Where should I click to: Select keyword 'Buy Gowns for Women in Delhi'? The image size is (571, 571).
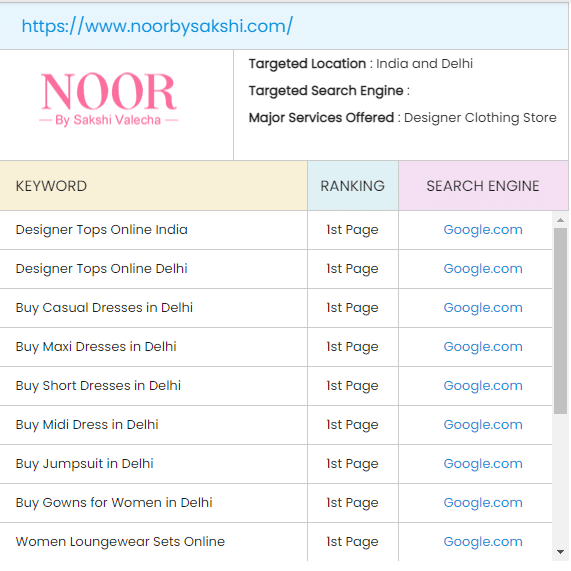114,503
